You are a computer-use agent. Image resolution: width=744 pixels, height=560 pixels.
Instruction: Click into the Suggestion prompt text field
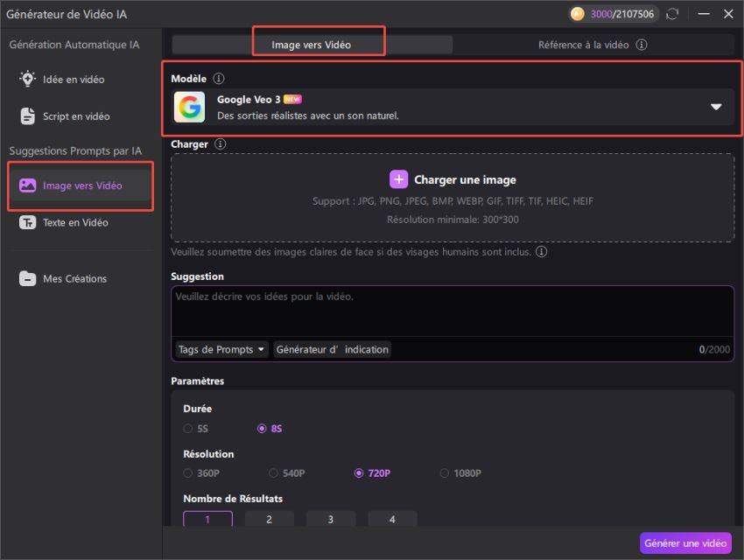(x=453, y=311)
